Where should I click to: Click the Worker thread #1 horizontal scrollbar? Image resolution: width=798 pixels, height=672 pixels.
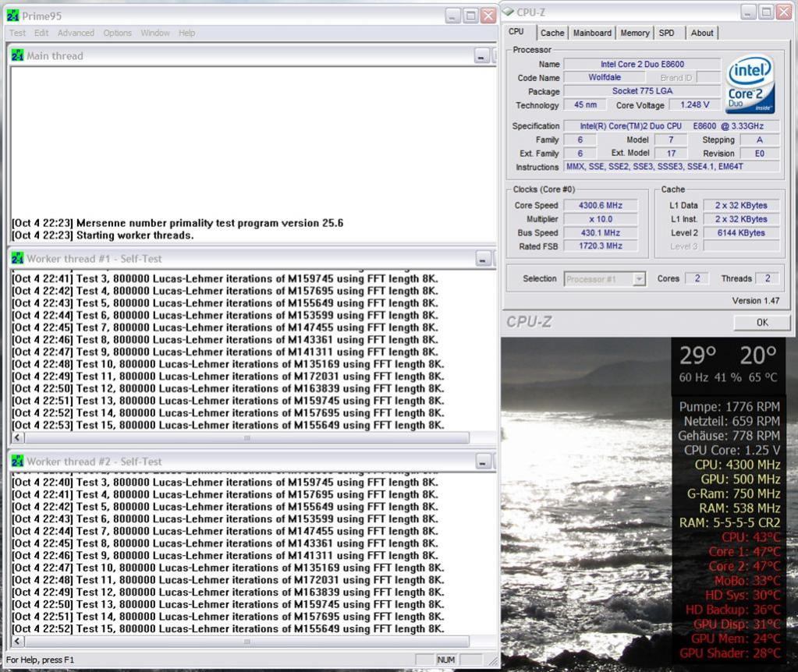246,437
